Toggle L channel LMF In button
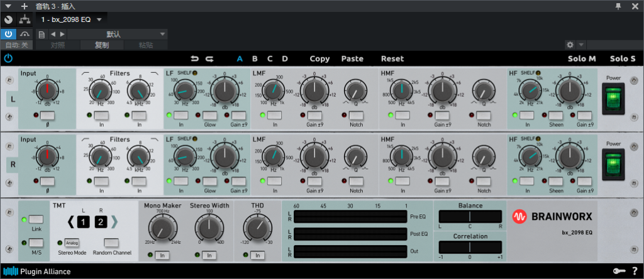 point(274,115)
